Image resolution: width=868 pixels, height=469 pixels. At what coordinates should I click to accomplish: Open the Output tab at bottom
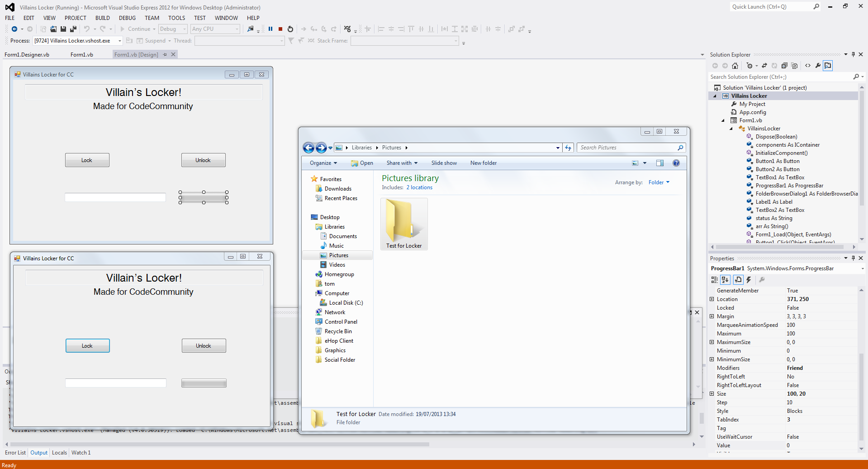[x=39, y=453]
